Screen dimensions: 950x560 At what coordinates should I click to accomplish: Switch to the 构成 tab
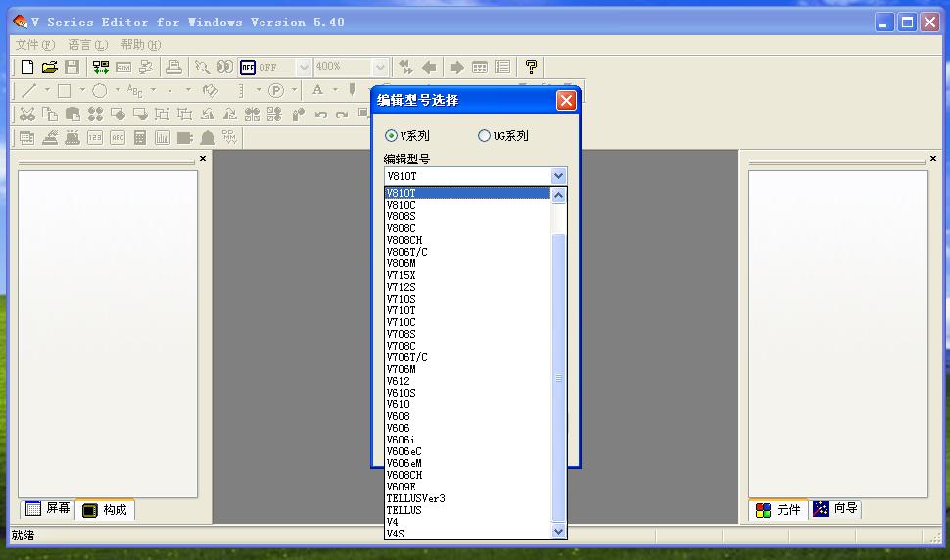pyautogui.click(x=104, y=510)
